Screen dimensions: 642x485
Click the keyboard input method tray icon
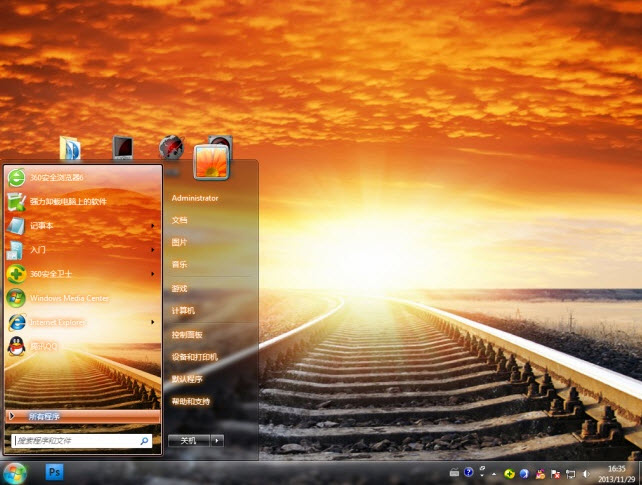click(454, 473)
